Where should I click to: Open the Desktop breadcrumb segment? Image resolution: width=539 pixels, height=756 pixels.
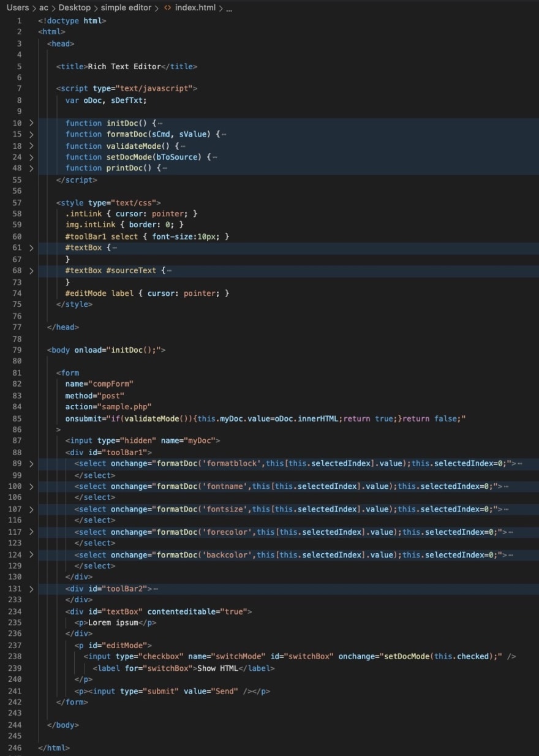tap(75, 8)
